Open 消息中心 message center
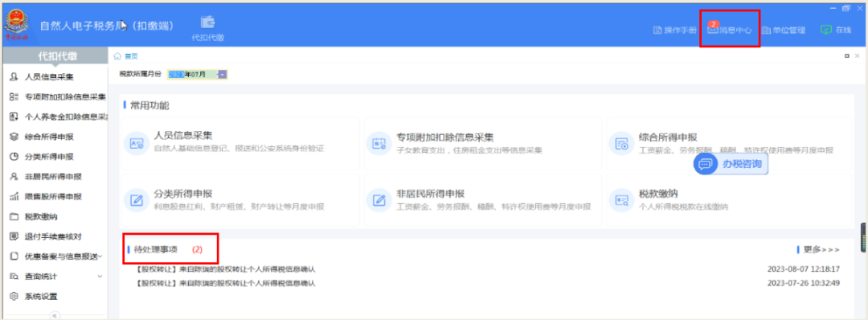 (x=730, y=31)
